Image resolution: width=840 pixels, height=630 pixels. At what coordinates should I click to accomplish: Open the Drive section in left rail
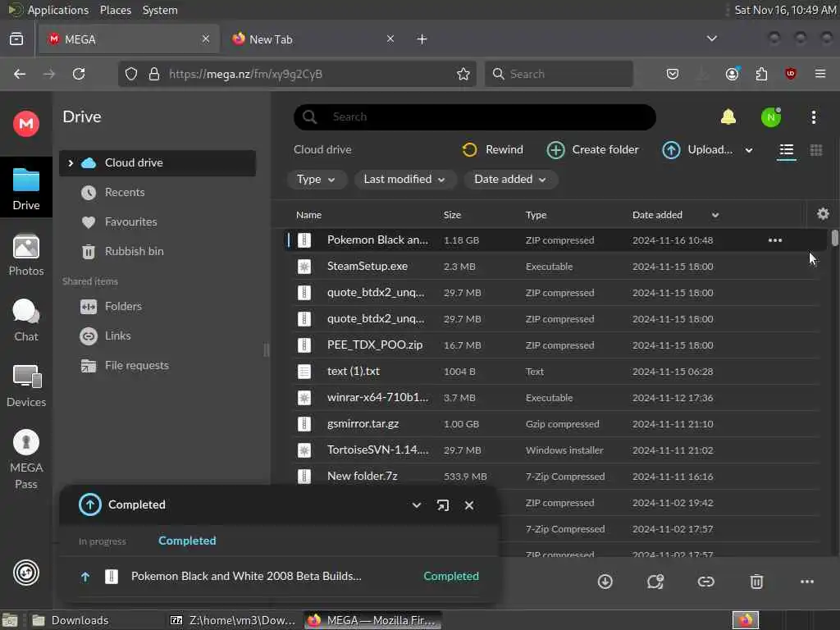(25, 188)
